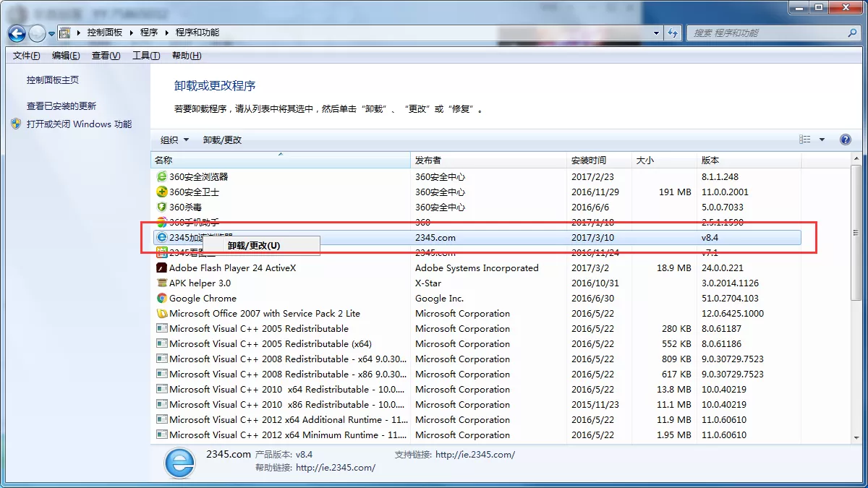The height and width of the screenshot is (488, 868).
Task: Open the 编辑(E) menu
Action: (x=66, y=56)
